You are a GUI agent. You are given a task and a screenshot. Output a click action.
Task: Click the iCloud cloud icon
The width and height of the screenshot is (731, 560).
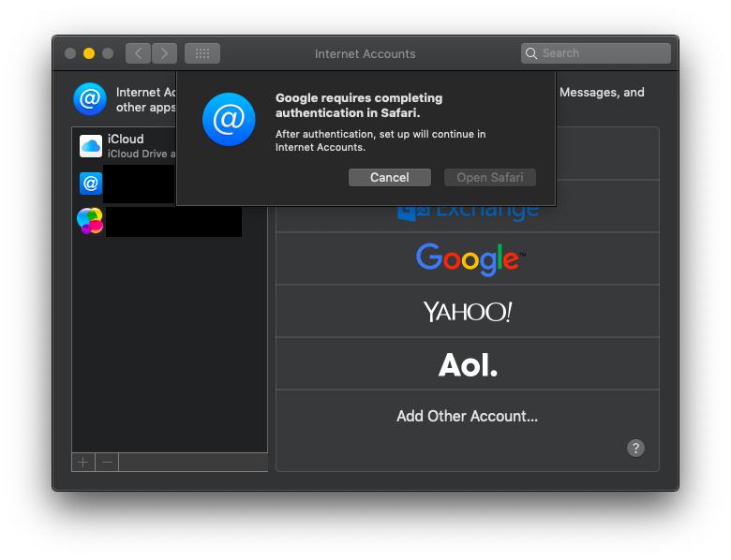(91, 146)
